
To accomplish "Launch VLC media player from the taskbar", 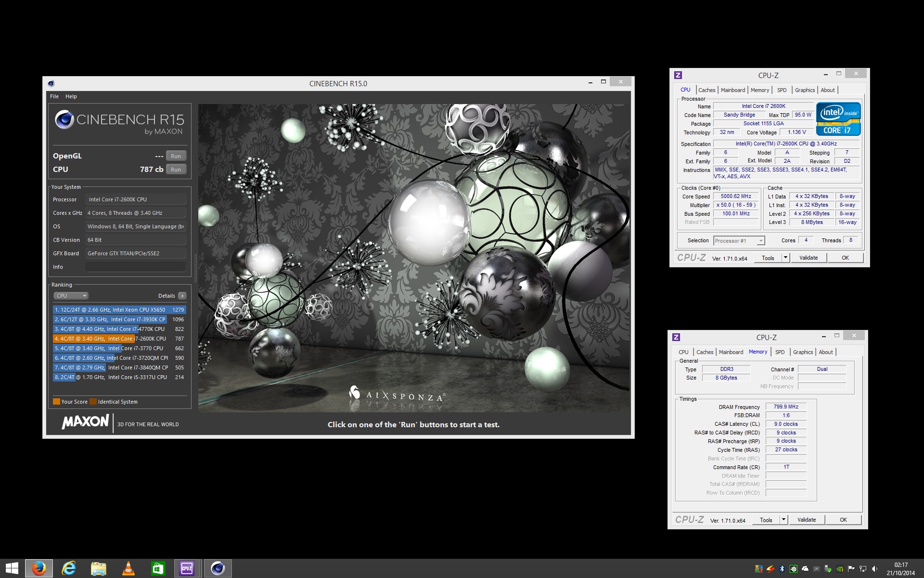I will pos(128,568).
